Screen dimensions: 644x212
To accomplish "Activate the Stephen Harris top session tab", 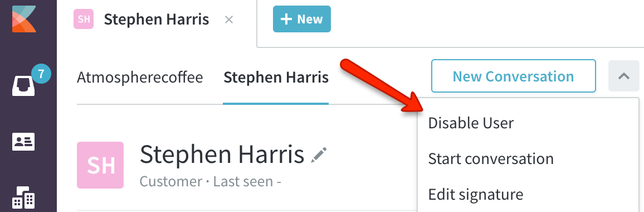I will coord(157,20).
